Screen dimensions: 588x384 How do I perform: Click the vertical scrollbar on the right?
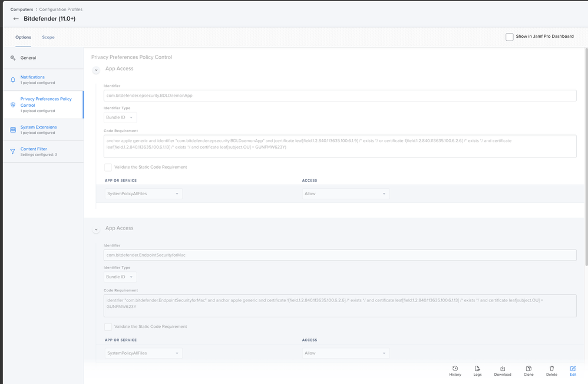586,157
